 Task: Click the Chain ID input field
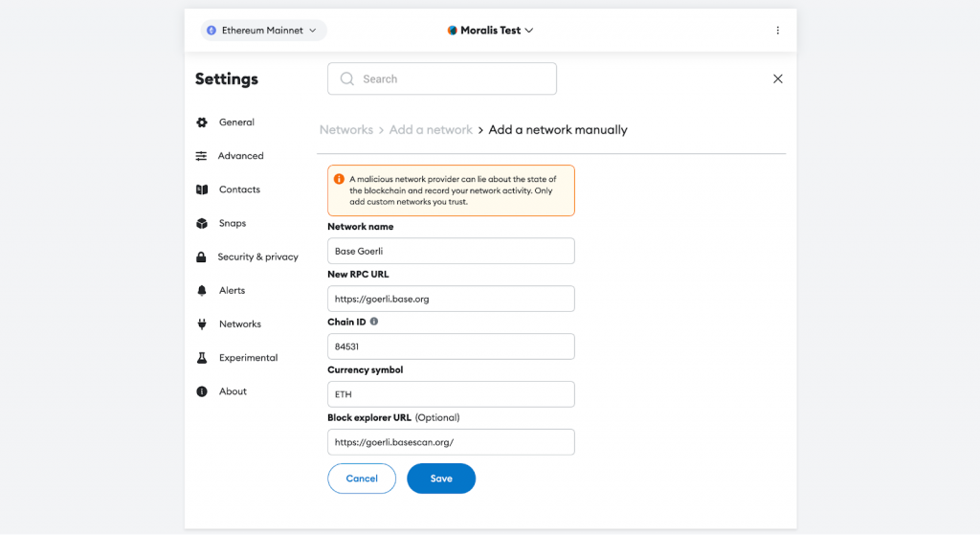[452, 346]
